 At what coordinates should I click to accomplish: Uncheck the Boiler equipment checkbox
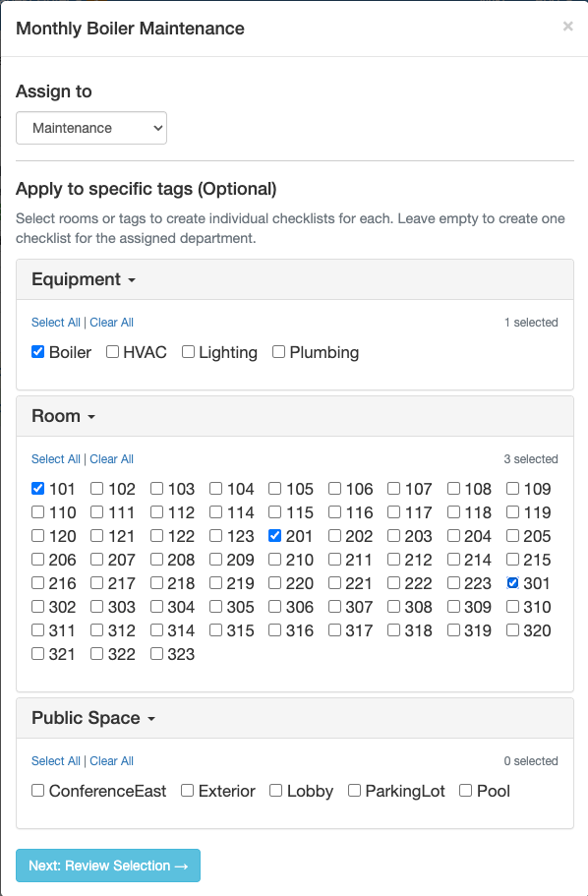[37, 351]
